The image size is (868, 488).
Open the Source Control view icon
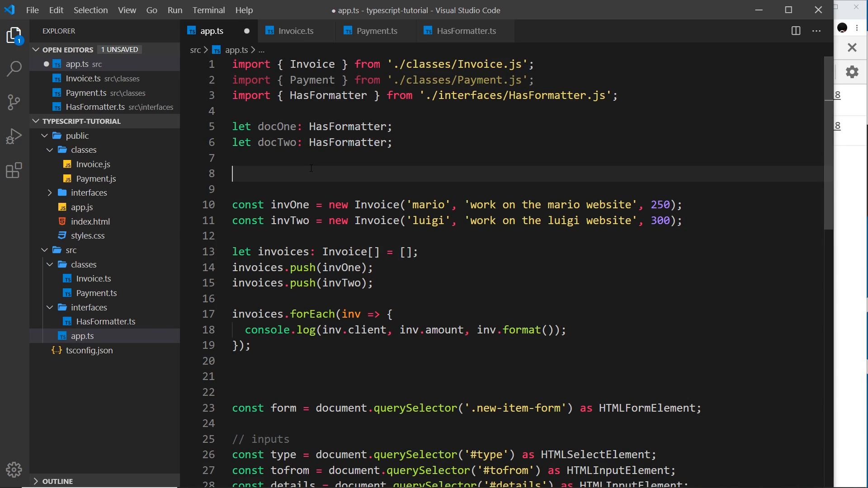tap(14, 102)
